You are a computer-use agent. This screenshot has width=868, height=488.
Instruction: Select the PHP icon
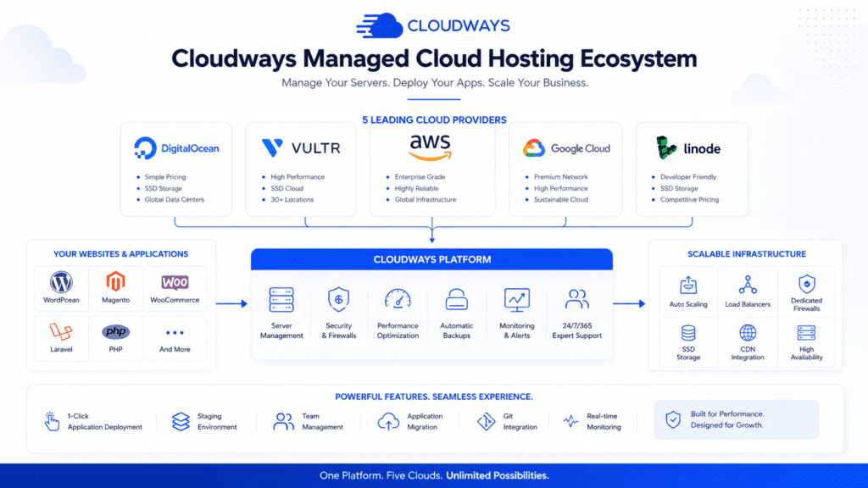pos(115,331)
